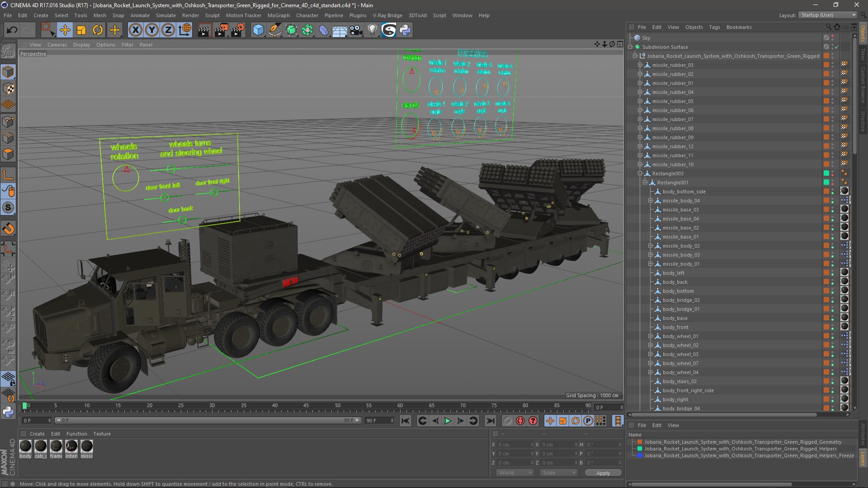Viewport: 868px width, 488px height.
Task: Click the Apply button
Action: click(x=603, y=473)
